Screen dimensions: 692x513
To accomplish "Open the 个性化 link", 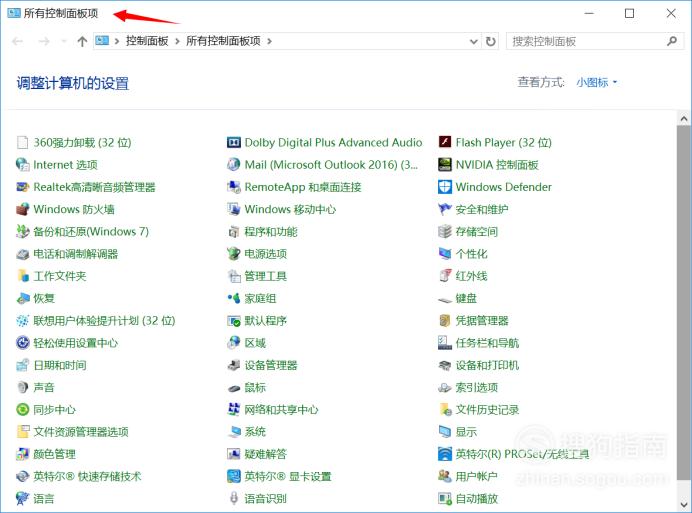I will coord(471,254).
